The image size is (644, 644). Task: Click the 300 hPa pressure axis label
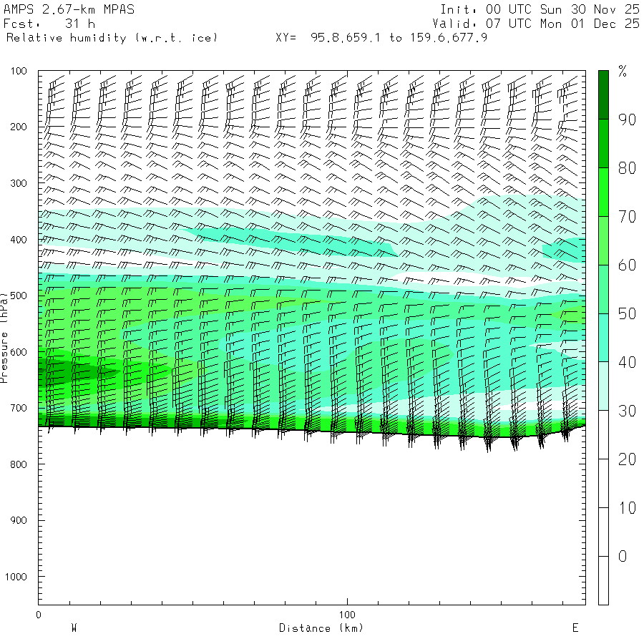coord(19,183)
